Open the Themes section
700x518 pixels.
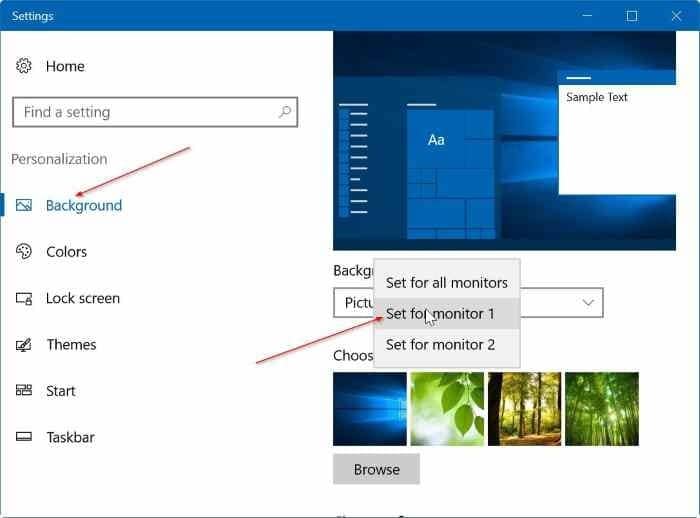pyautogui.click(x=71, y=345)
